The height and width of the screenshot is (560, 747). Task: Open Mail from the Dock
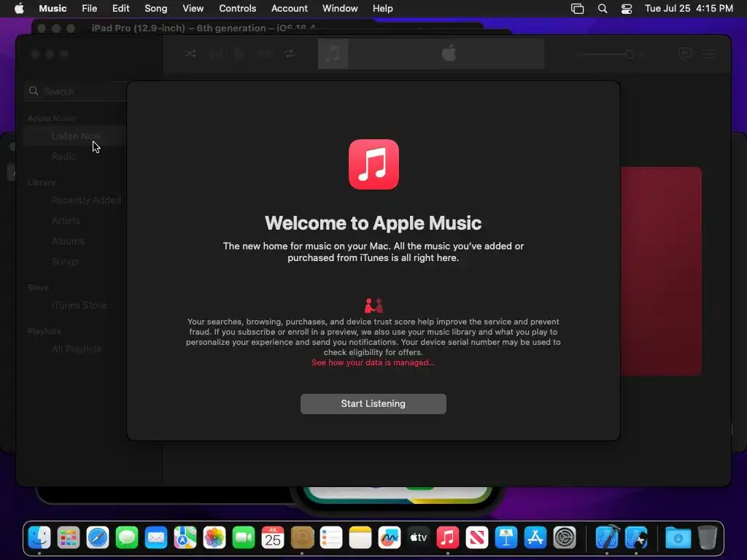click(156, 538)
